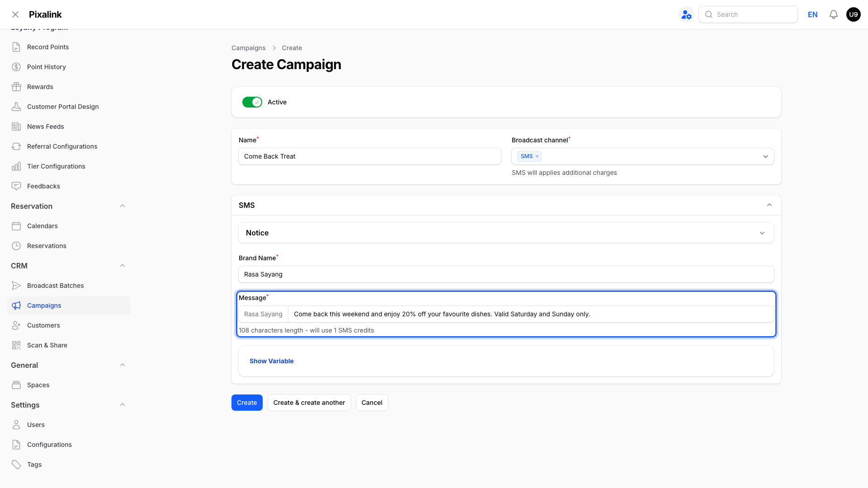Click the Broadcast Batches paper plane icon
The width and height of the screenshot is (868, 488).
point(16,286)
